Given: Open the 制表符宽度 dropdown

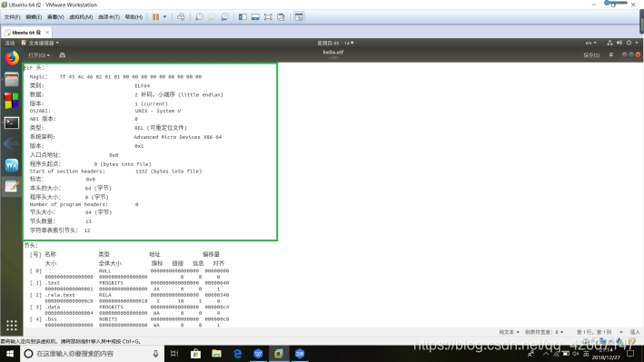Looking at the screenshot, I should tap(544, 332).
